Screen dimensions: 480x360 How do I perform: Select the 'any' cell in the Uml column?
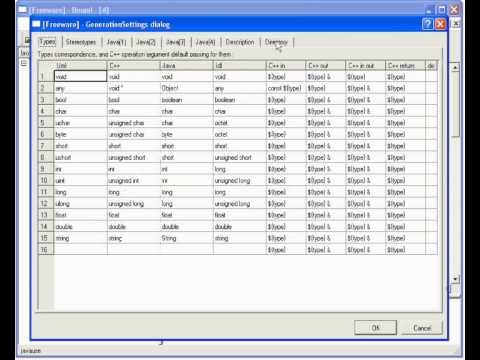point(80,88)
